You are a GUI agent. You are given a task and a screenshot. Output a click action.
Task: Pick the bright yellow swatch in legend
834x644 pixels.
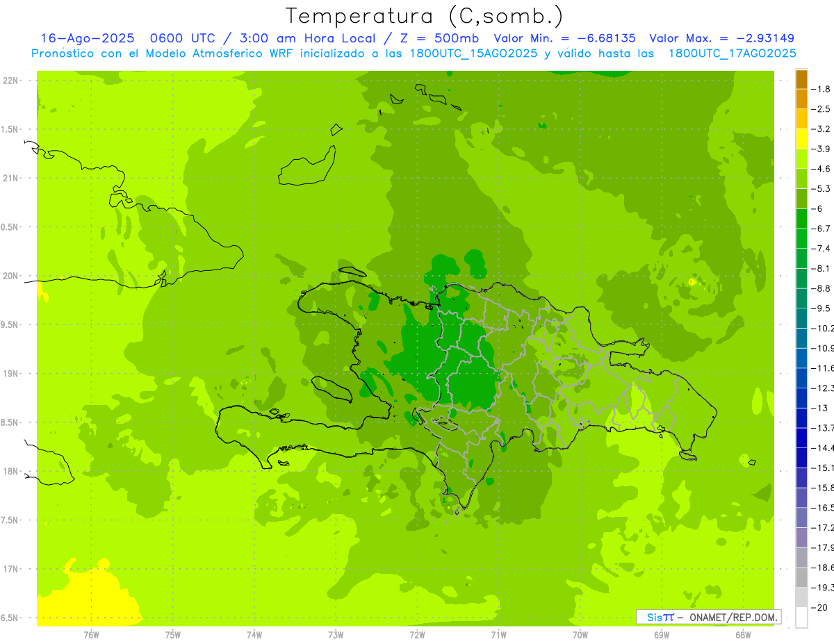tap(802, 139)
